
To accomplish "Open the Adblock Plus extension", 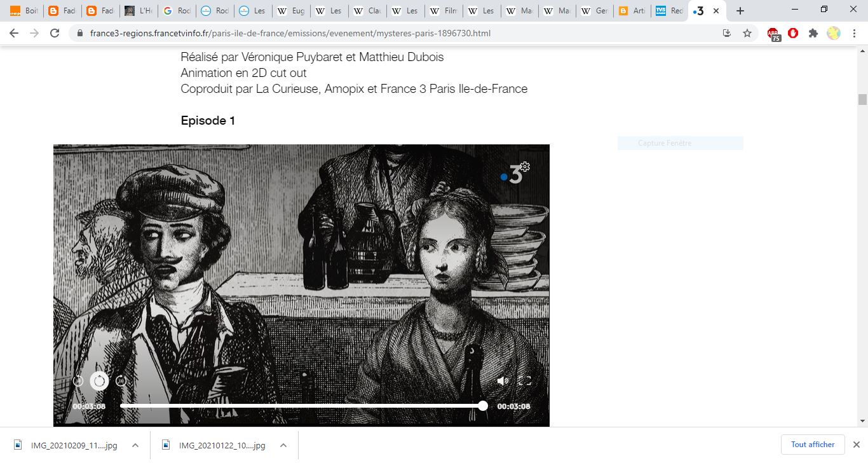I will click(x=773, y=34).
